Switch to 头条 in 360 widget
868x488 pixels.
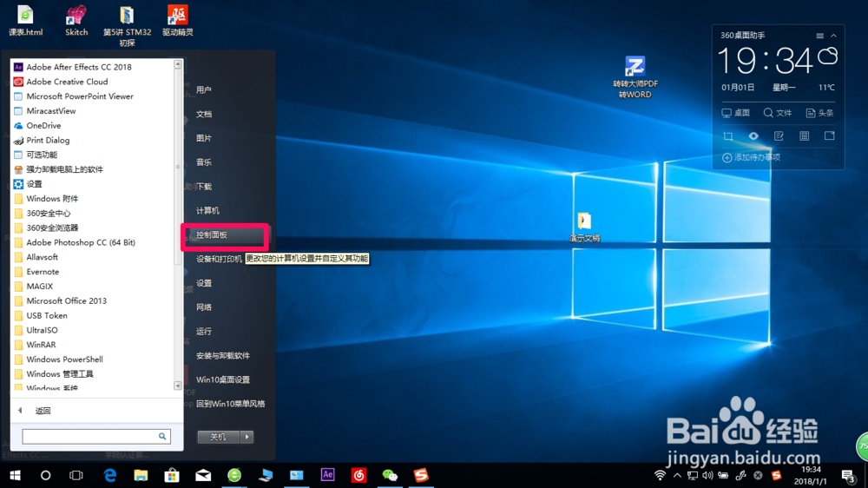(820, 113)
